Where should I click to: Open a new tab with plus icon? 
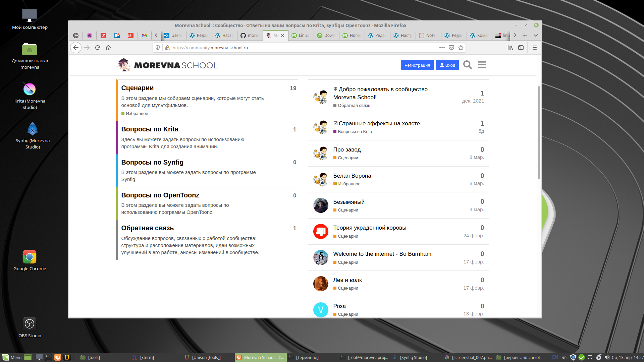point(525,35)
